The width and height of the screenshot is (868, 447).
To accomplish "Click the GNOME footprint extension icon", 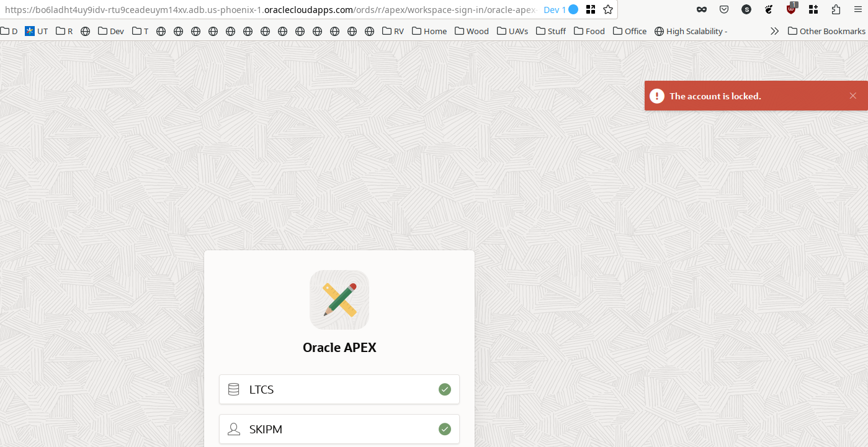I will click(x=769, y=10).
